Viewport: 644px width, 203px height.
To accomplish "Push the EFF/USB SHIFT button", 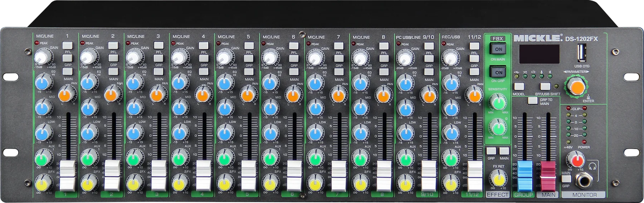I will click(x=545, y=87).
